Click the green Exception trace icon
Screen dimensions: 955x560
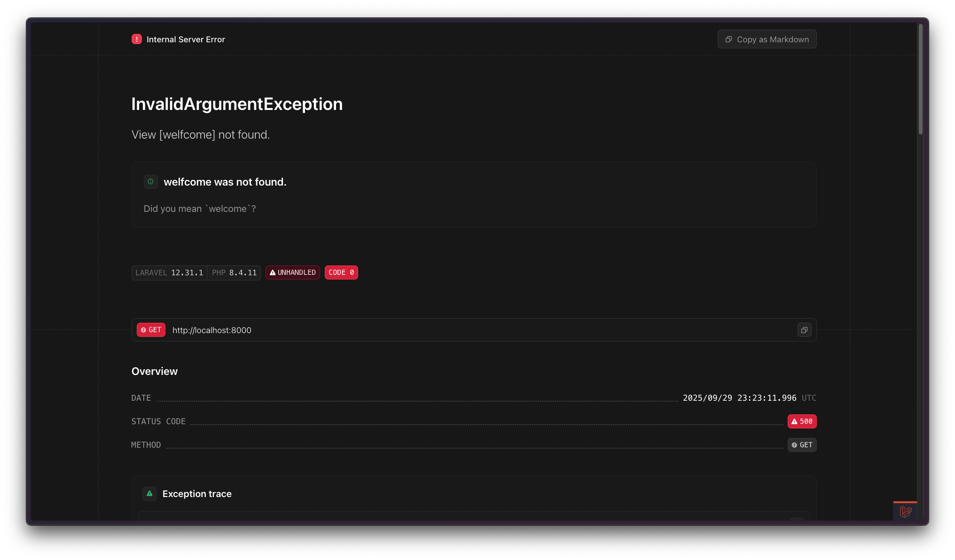click(149, 494)
